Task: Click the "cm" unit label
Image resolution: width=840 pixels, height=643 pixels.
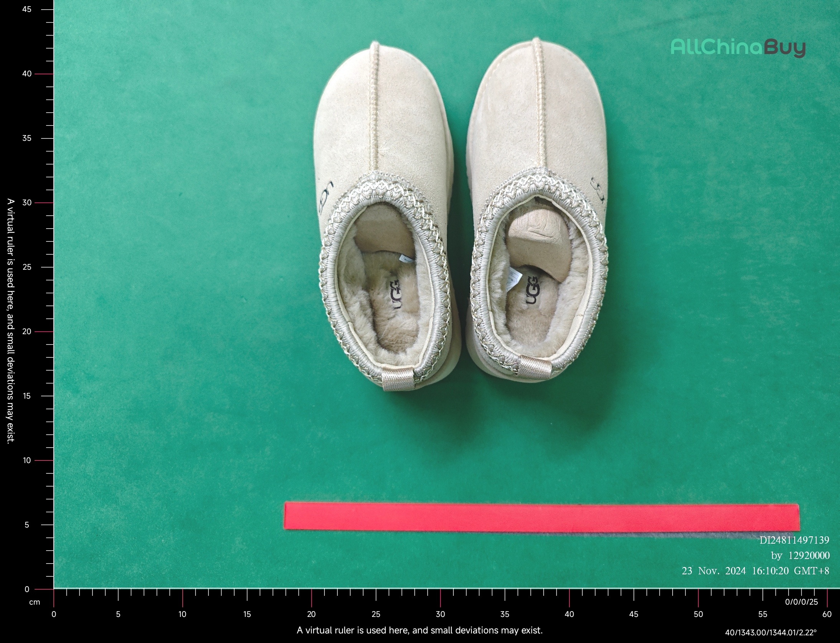Action: click(x=35, y=602)
